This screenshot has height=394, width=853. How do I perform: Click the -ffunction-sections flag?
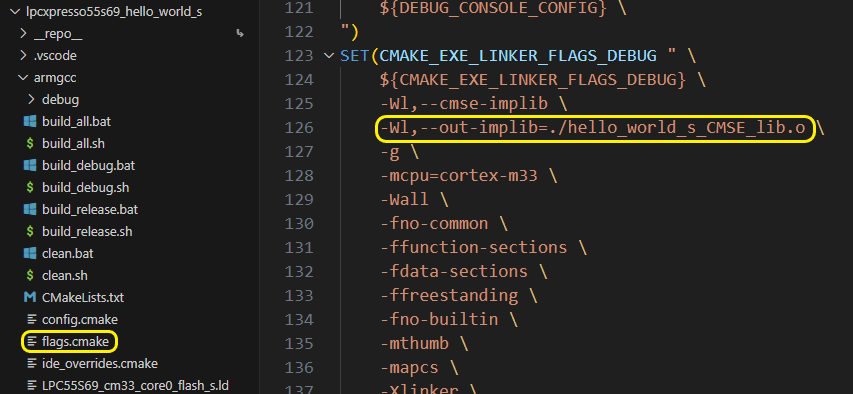click(473, 248)
